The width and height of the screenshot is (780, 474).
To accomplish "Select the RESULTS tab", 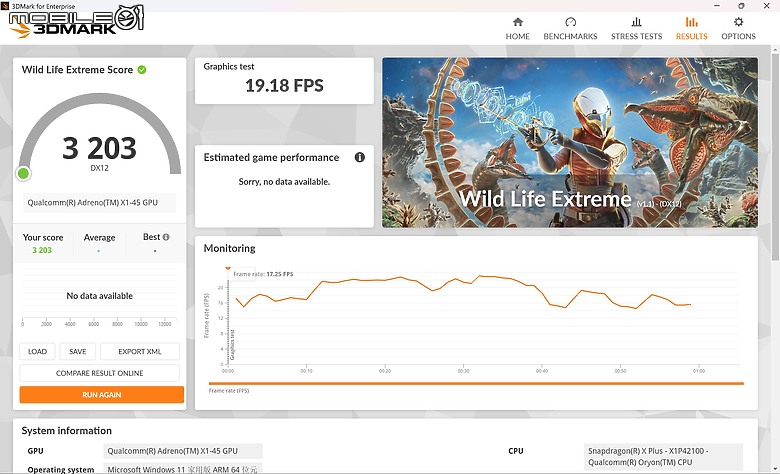I will click(691, 29).
